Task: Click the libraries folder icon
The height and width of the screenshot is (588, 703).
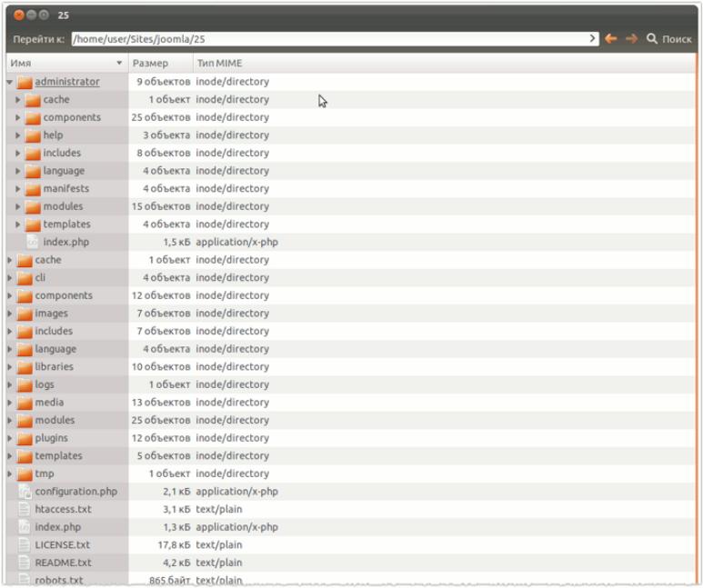Action: point(25,367)
